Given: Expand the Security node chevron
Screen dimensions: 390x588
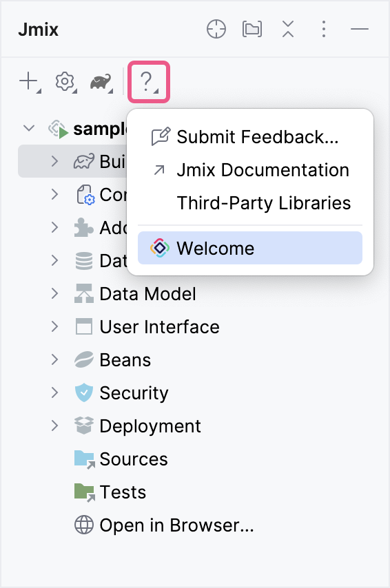Looking at the screenshot, I should point(55,392).
